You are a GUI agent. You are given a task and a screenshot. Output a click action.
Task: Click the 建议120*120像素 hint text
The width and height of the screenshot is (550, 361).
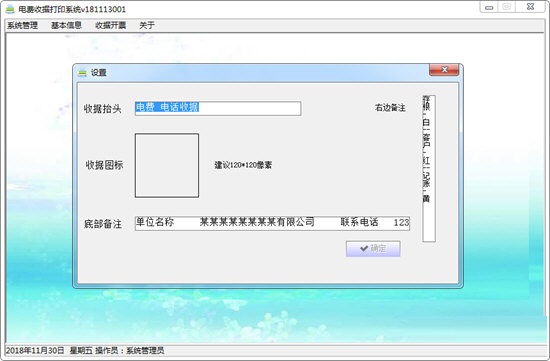click(243, 165)
